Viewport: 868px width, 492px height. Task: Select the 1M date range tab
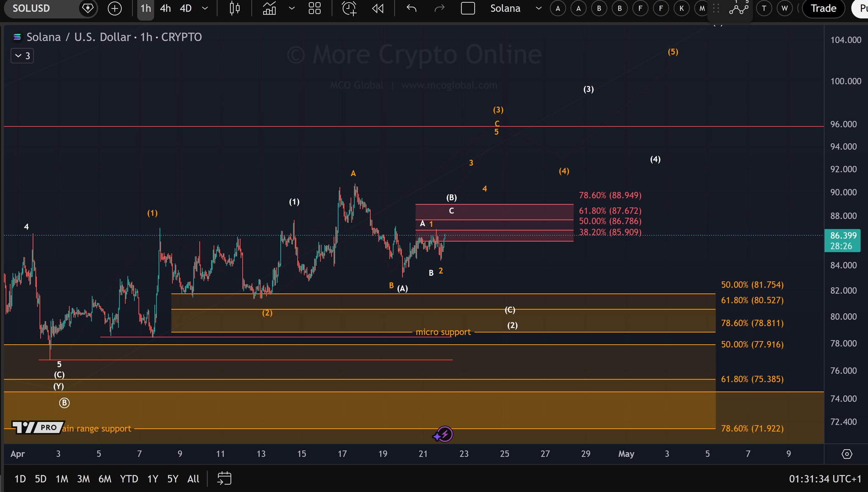coord(62,479)
